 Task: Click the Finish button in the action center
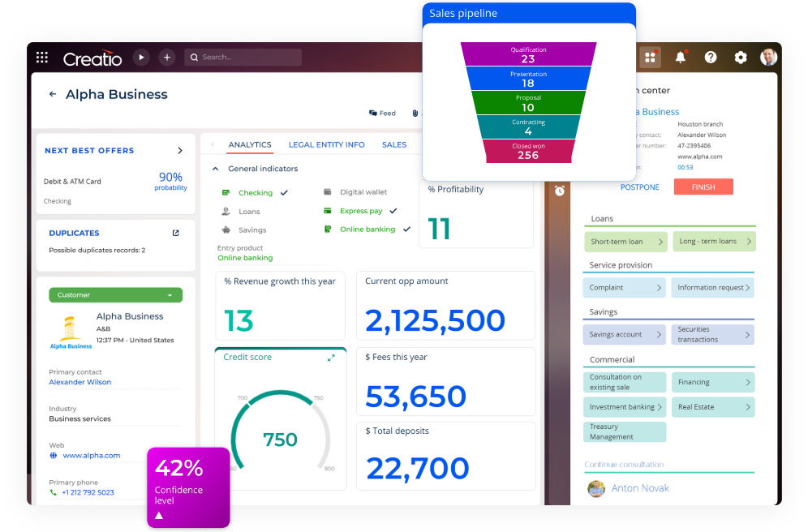point(703,187)
